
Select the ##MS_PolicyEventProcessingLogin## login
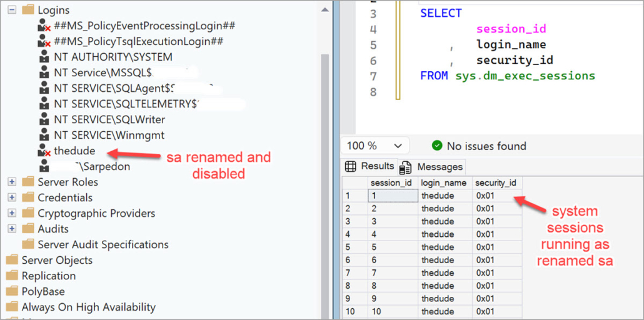144,26
